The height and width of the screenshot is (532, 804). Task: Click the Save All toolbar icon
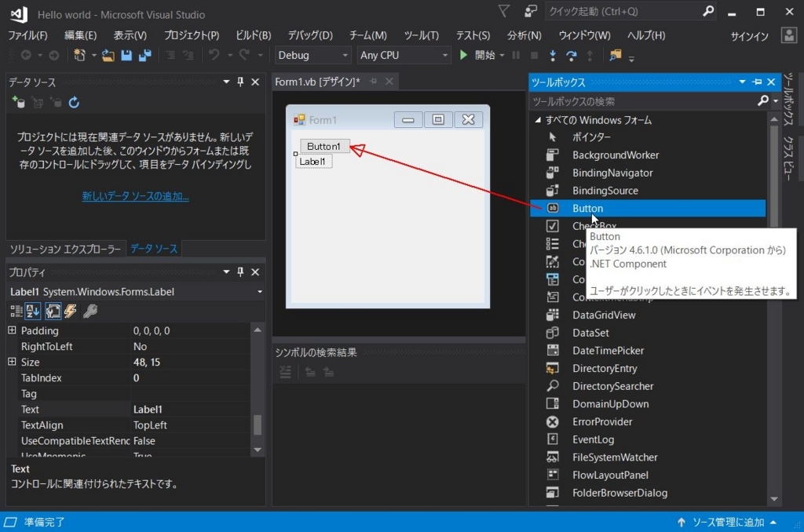pos(145,56)
